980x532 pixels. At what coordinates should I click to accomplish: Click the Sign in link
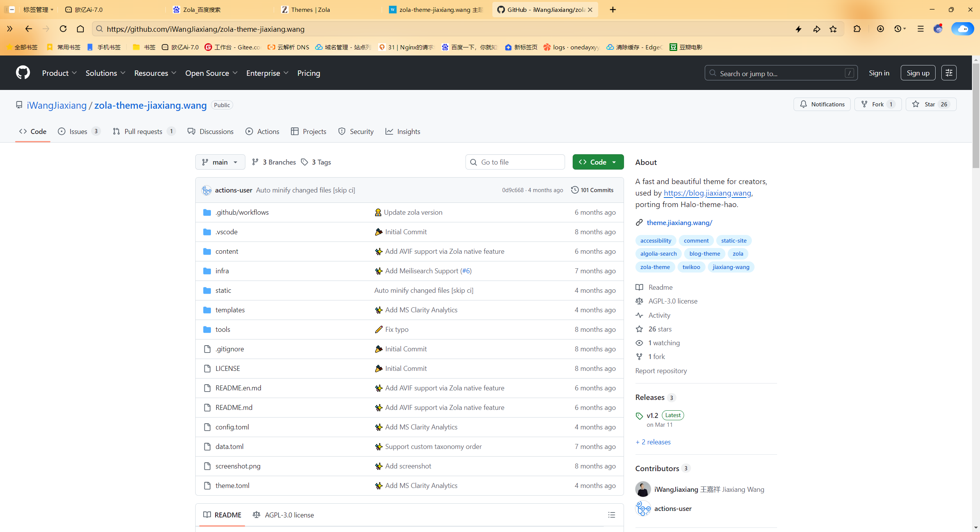coord(879,73)
